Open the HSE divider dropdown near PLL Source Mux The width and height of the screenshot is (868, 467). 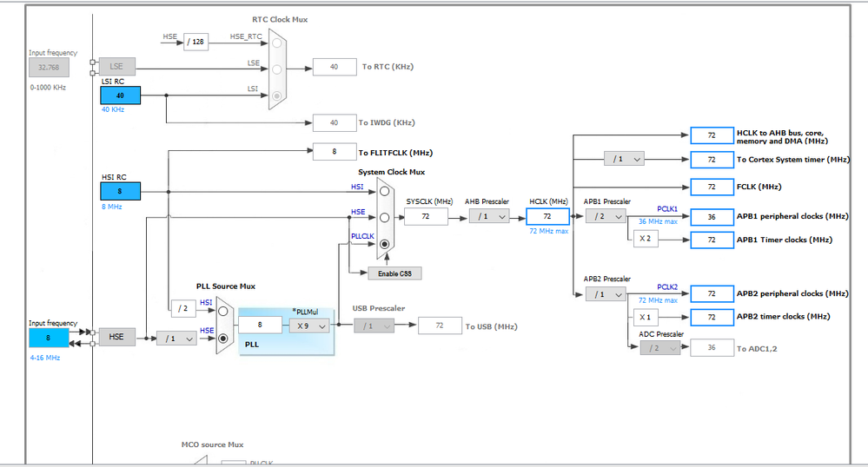(176, 339)
